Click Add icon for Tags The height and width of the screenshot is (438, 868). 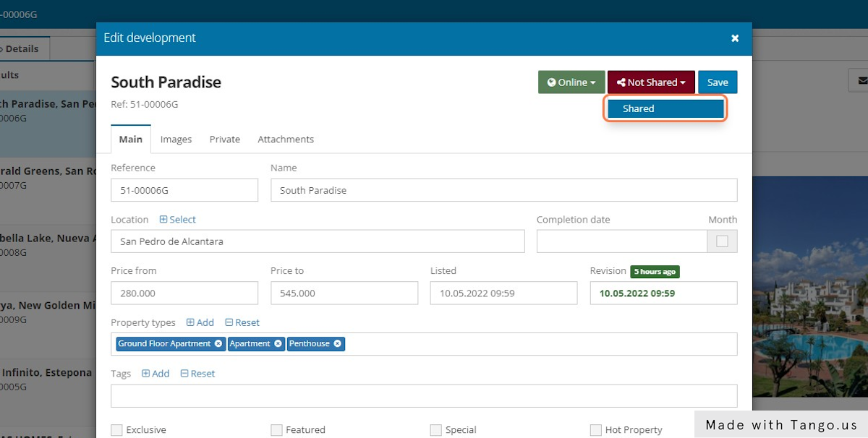click(x=146, y=374)
